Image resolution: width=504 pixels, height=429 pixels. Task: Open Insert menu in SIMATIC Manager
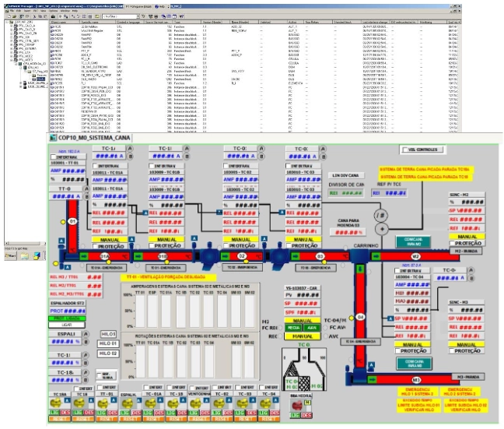26,11
